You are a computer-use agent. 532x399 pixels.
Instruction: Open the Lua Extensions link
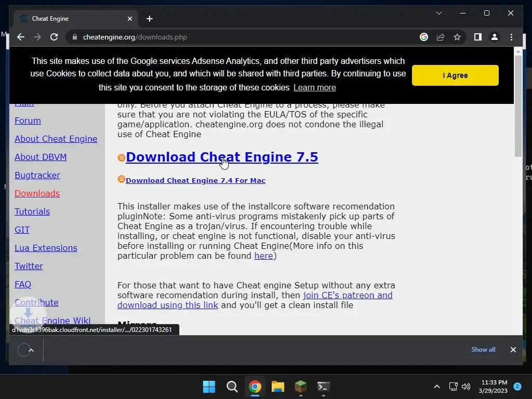point(46,248)
